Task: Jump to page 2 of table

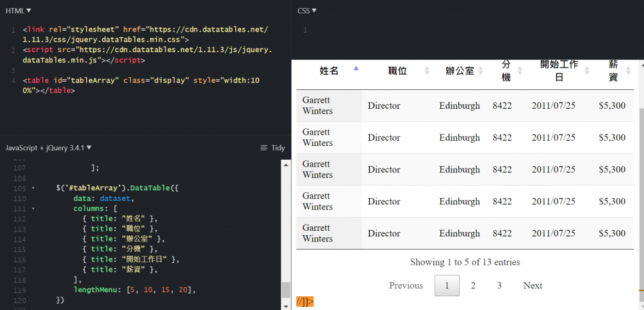Action: pyautogui.click(x=473, y=285)
